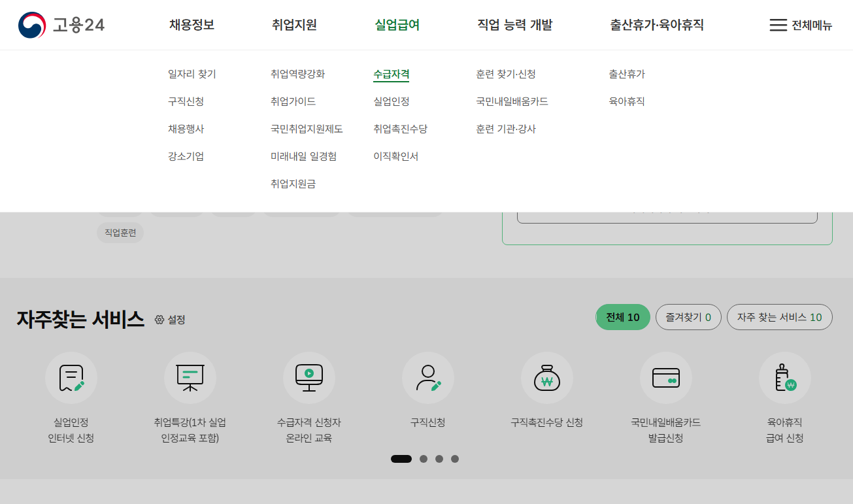This screenshot has width=853, height=504.
Task: Open the 수급자격 link
Action: click(392, 74)
